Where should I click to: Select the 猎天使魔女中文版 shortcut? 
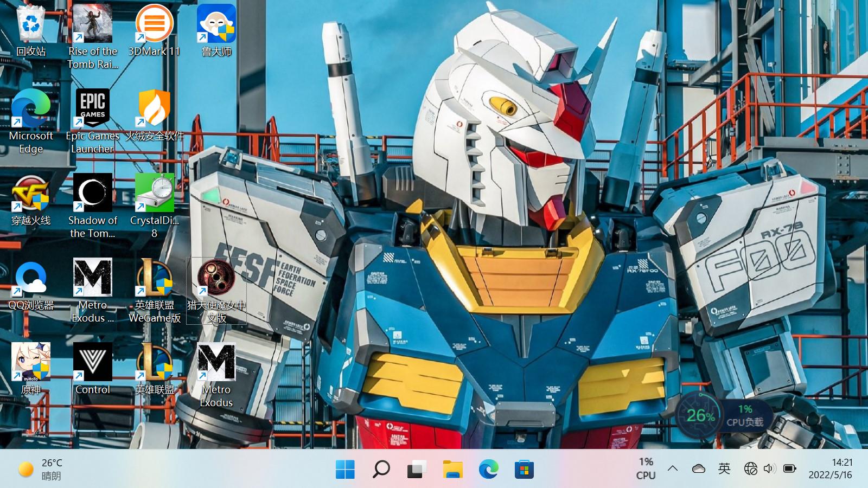tap(216, 290)
